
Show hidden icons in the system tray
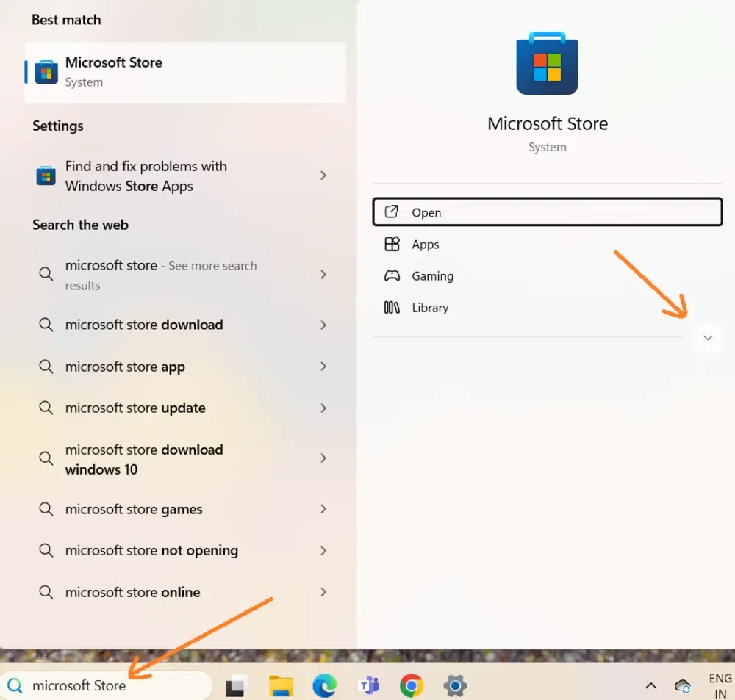(650, 687)
